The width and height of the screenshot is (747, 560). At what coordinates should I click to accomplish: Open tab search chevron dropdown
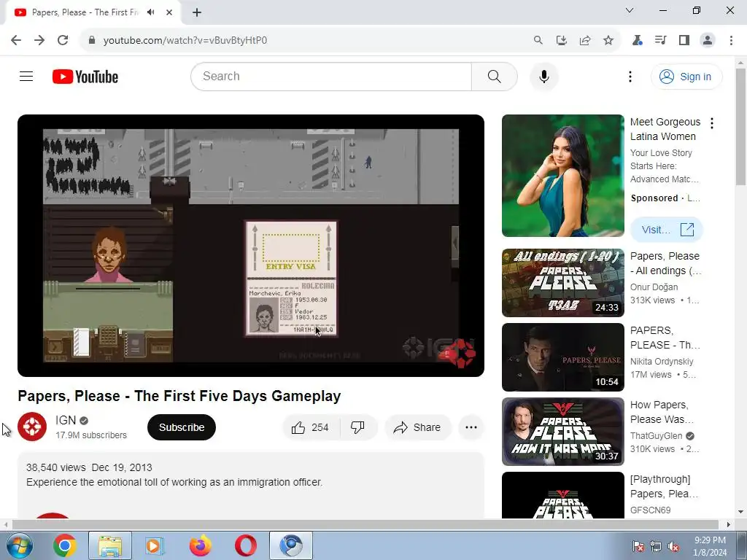[630, 10]
